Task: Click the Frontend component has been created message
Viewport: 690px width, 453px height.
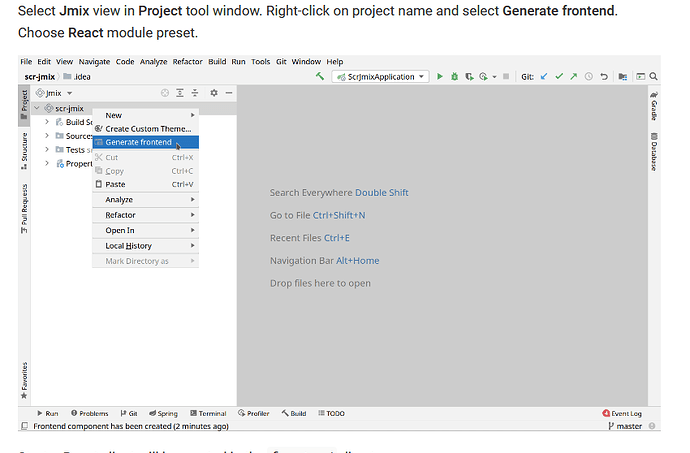Action: 131,426
